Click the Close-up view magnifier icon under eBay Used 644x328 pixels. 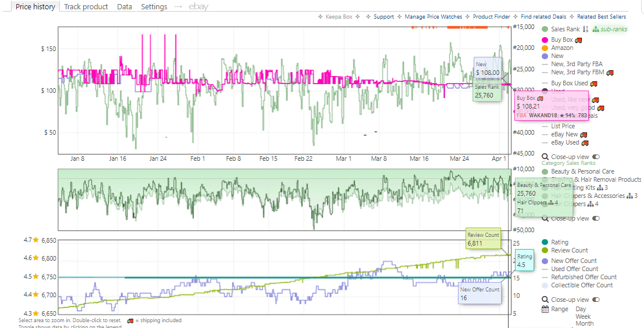(x=545, y=157)
